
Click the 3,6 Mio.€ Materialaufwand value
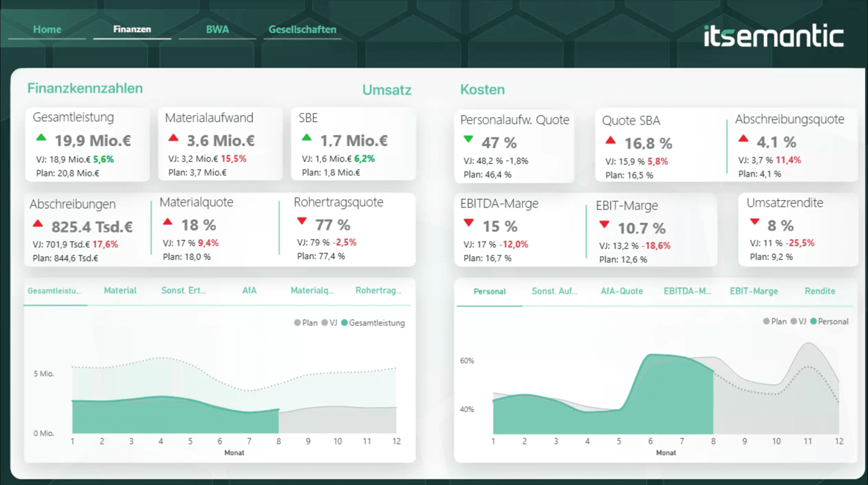[221, 140]
